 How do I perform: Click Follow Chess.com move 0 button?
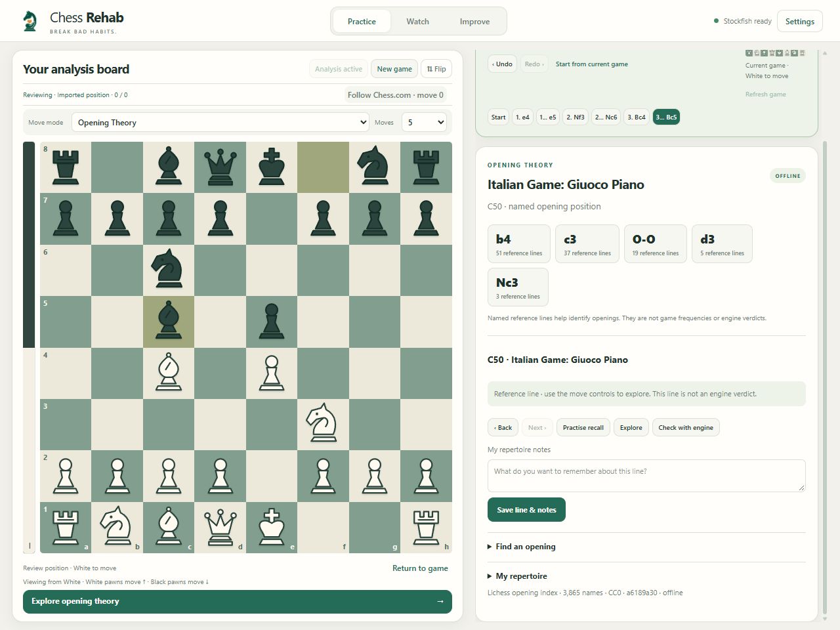(x=396, y=94)
